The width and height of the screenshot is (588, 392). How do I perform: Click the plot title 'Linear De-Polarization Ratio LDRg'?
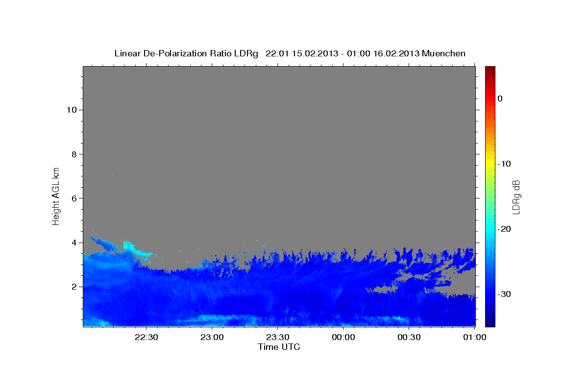point(186,53)
